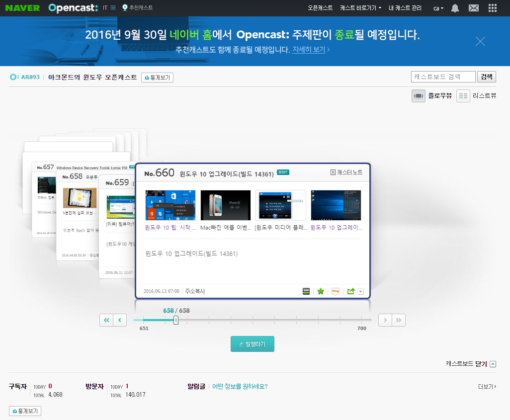Open card No.659 in the stack
The image size is (510, 420).
point(117,228)
